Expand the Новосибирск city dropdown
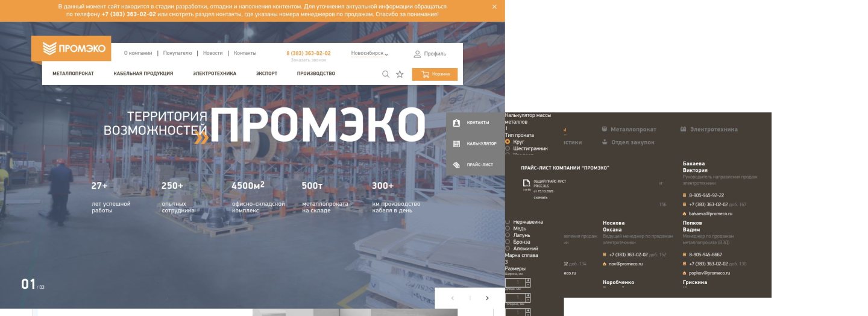868x316 pixels. (x=370, y=53)
